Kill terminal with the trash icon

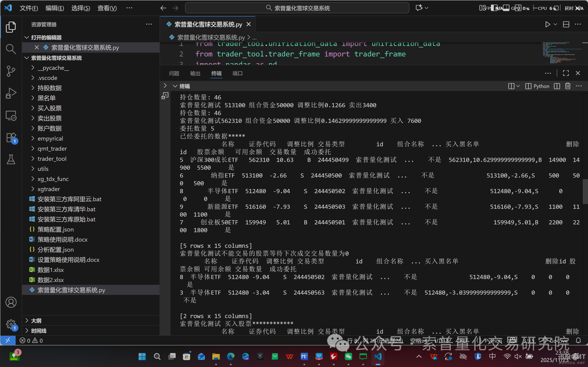568,86
